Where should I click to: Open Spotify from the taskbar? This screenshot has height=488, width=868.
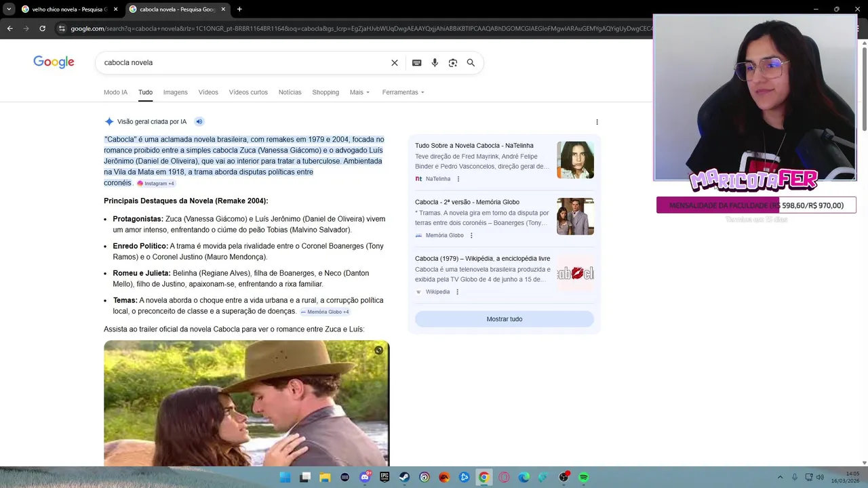point(583,477)
